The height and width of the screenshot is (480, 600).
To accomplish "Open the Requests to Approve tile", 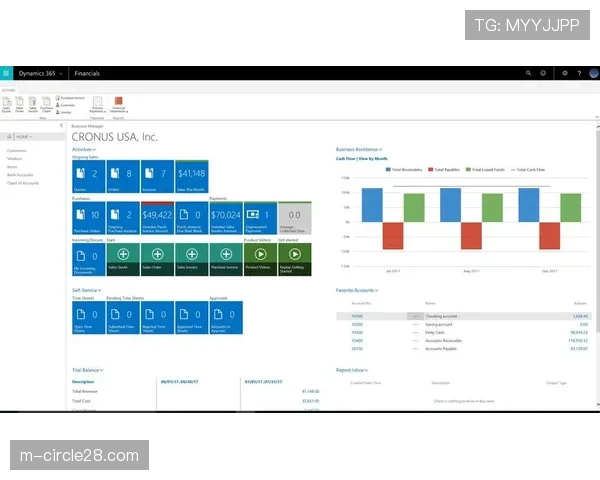I will coord(226,318).
